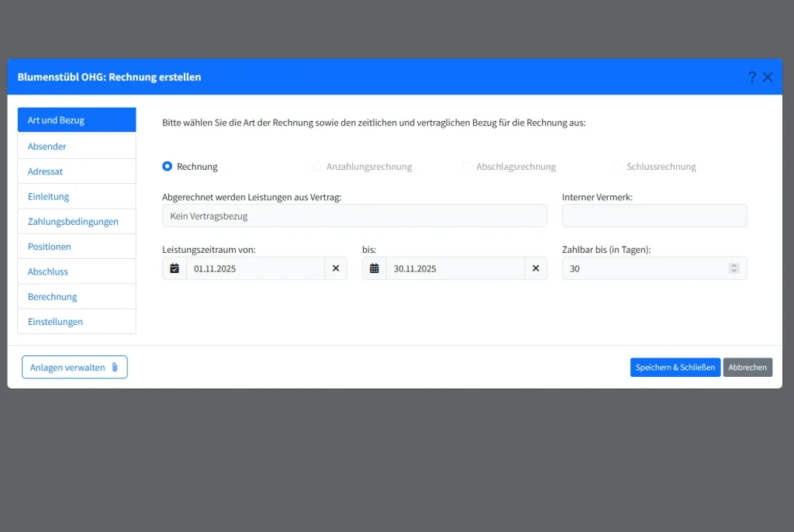This screenshot has width=794, height=532.
Task: Go to the Zahlungsbedingungen section
Action: [77, 221]
